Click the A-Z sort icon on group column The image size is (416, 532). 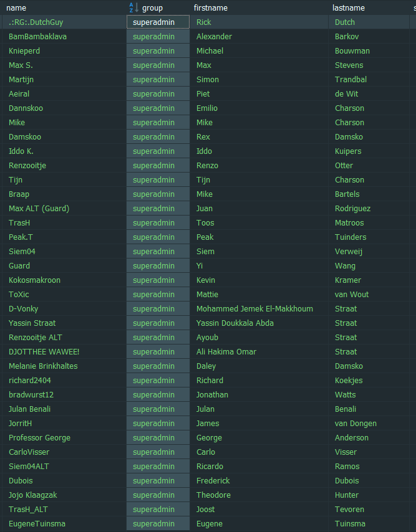(134, 7)
